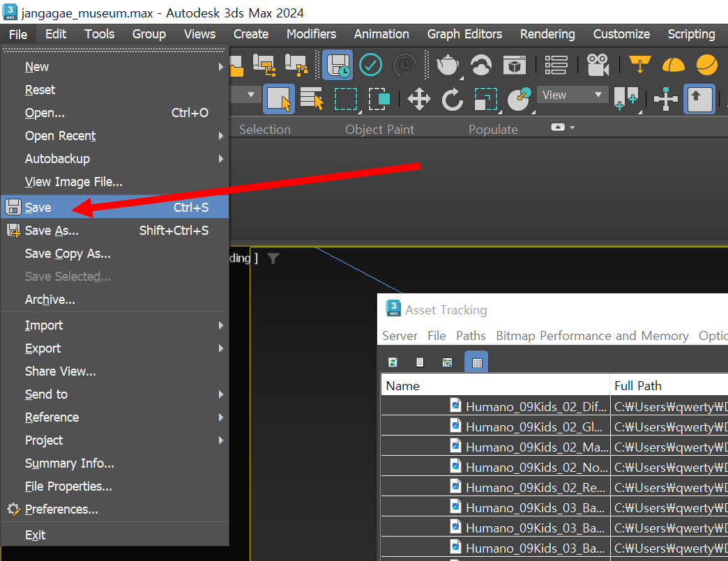The width and height of the screenshot is (728, 561).
Task: Click the orange half-dome icon
Action: pyautogui.click(x=673, y=65)
